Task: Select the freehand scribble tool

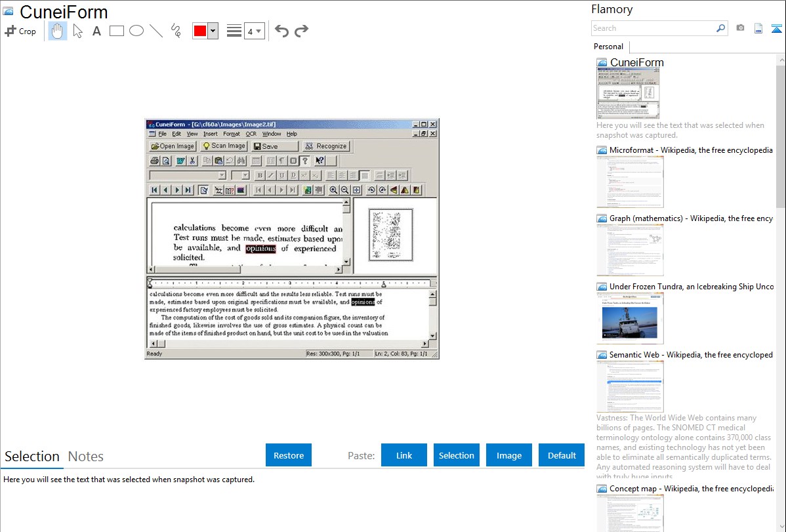Action: point(176,31)
